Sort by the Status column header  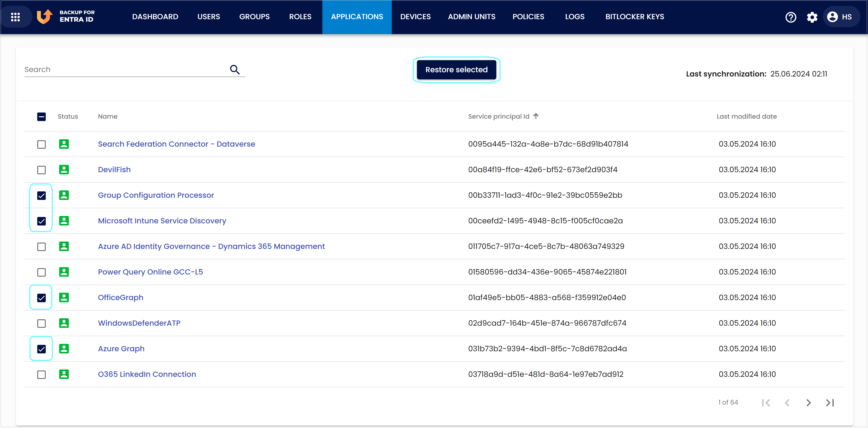(68, 117)
